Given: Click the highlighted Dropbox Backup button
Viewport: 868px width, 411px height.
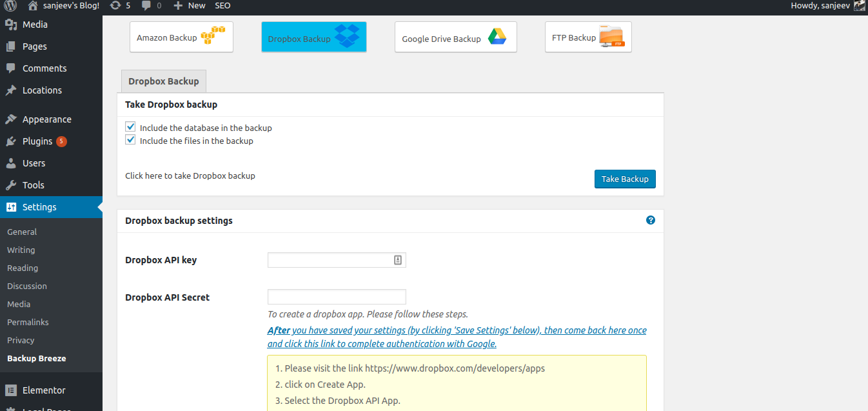Looking at the screenshot, I should click(x=314, y=37).
